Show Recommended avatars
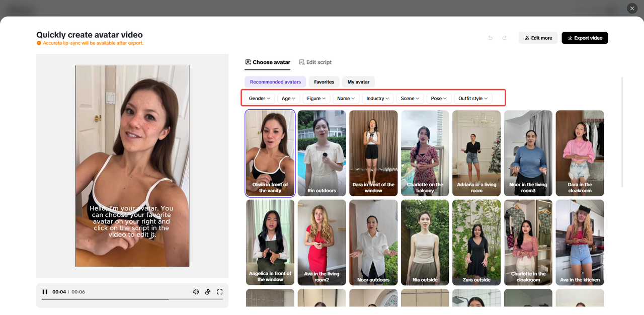Image resolution: width=644 pixels, height=315 pixels. [x=275, y=82]
